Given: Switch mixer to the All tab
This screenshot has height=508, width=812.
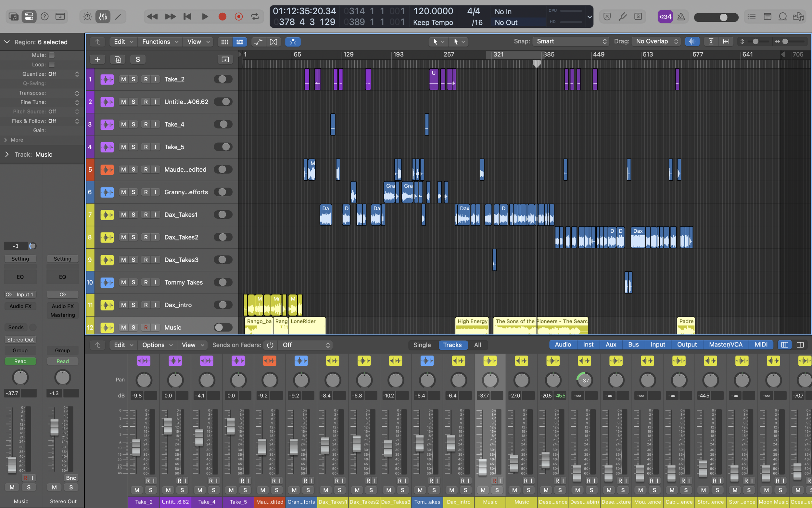Looking at the screenshot, I should (x=477, y=345).
